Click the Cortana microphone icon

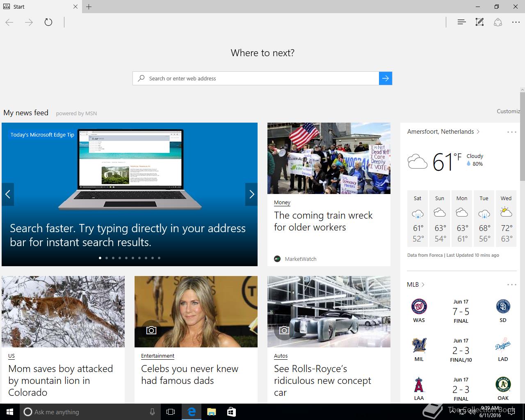152,412
